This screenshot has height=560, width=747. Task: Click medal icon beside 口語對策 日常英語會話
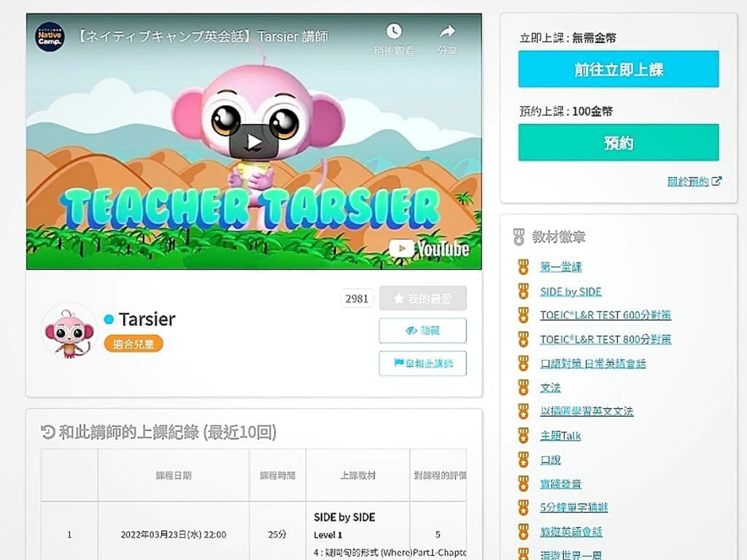click(x=523, y=364)
